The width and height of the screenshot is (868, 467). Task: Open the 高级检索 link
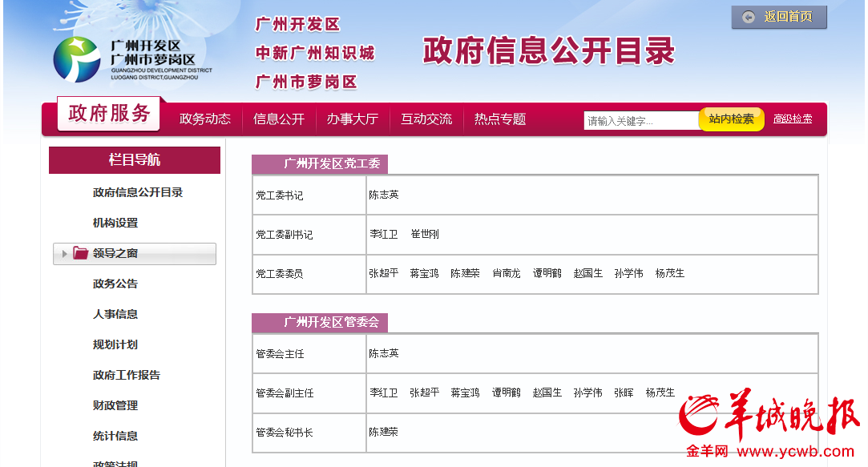pyautogui.click(x=793, y=119)
